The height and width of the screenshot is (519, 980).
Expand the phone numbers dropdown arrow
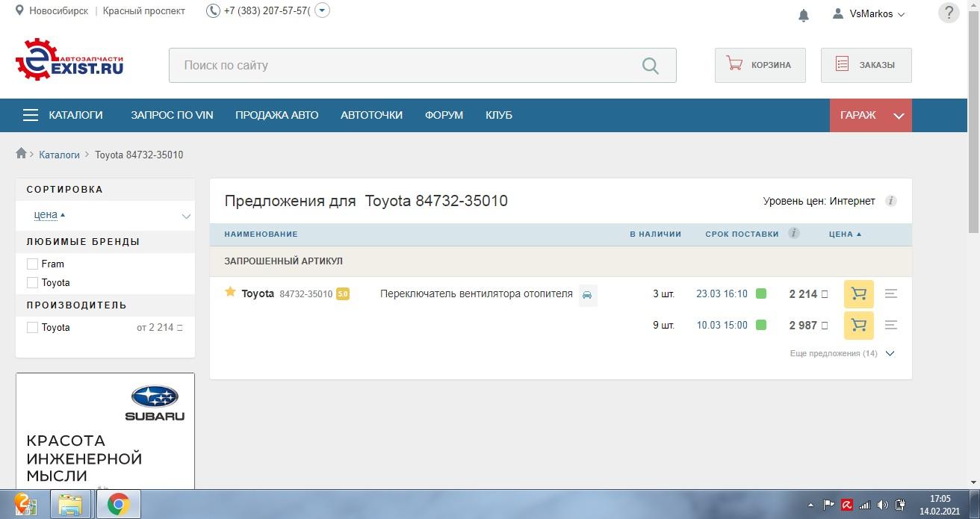(x=322, y=10)
